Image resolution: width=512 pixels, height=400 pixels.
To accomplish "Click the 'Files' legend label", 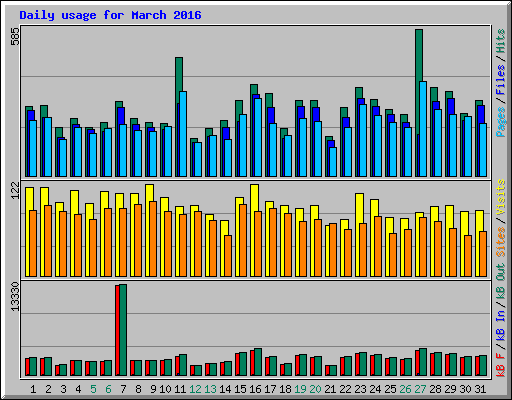I will (501, 79).
